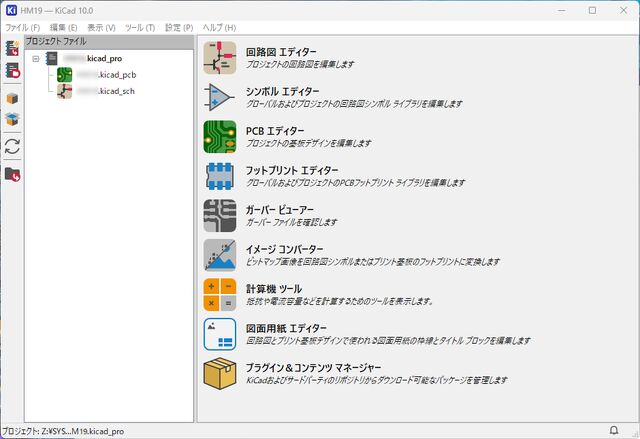The image size is (640, 439).
Task: Launch Plugin and Content Manager box icon
Action: pos(220,374)
